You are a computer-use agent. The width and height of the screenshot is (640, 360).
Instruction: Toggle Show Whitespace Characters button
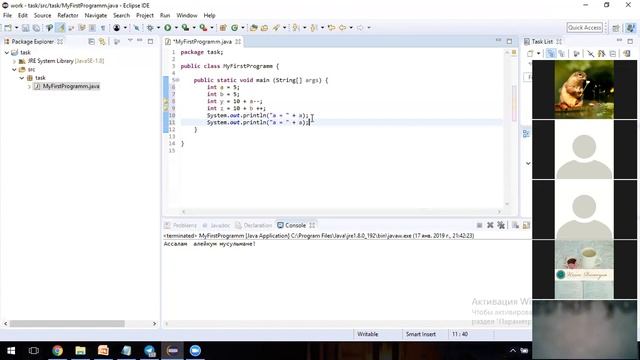103,28
